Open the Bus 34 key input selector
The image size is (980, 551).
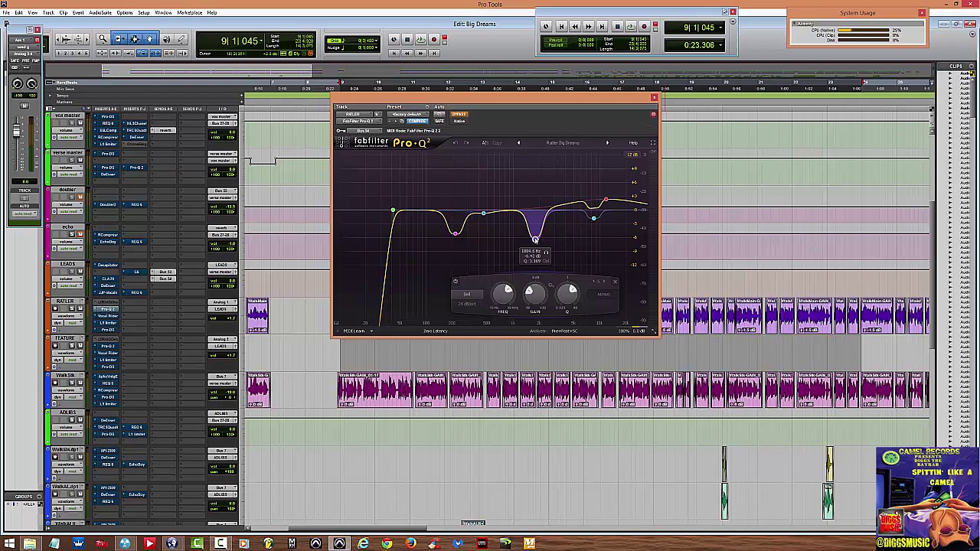[364, 131]
